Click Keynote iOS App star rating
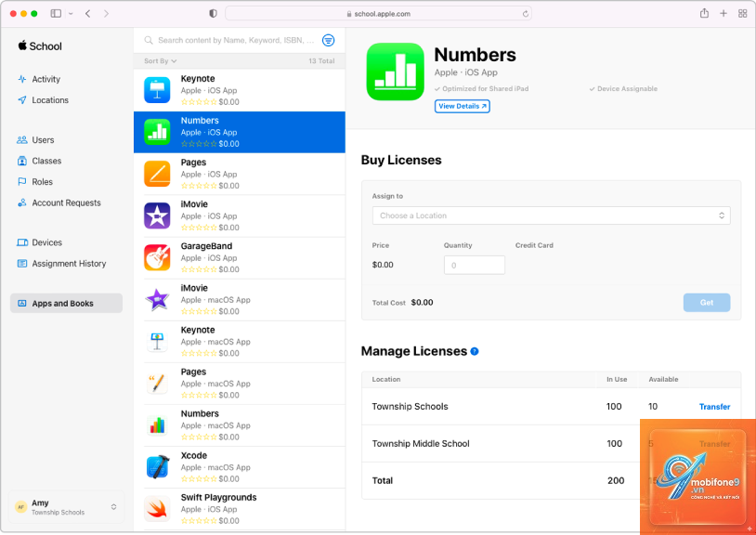Image resolution: width=756 pixels, height=535 pixels. coord(199,102)
